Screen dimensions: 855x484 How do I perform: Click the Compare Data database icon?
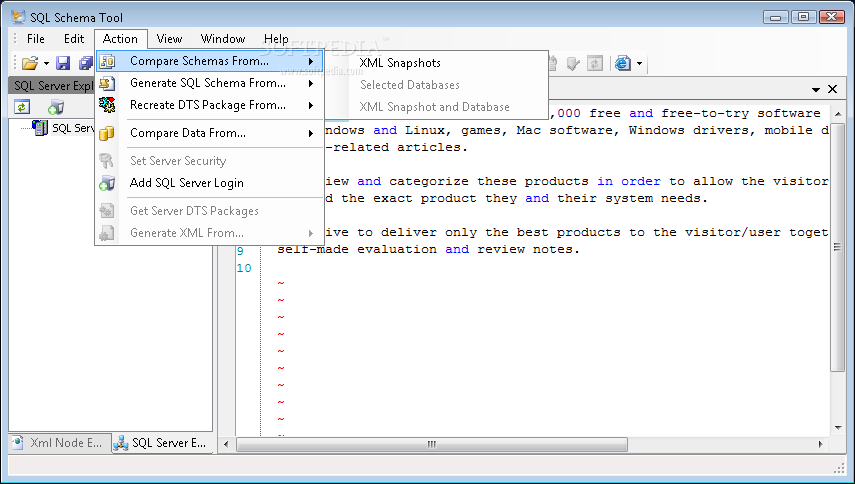[107, 133]
